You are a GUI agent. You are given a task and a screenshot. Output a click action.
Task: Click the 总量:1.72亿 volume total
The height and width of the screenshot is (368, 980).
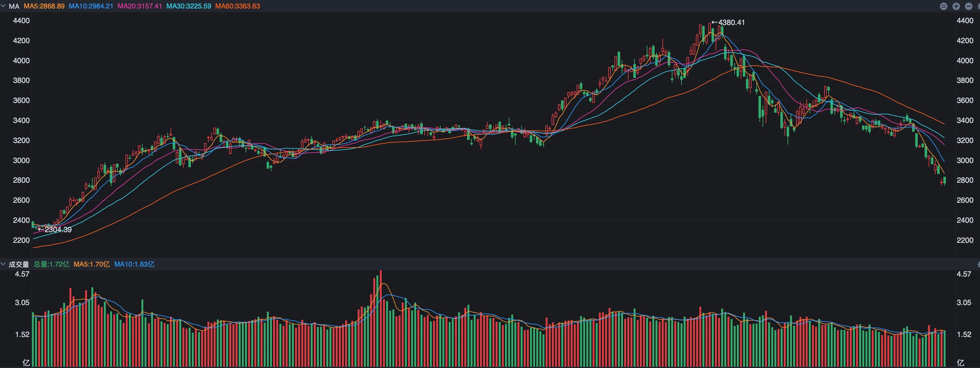(52, 264)
